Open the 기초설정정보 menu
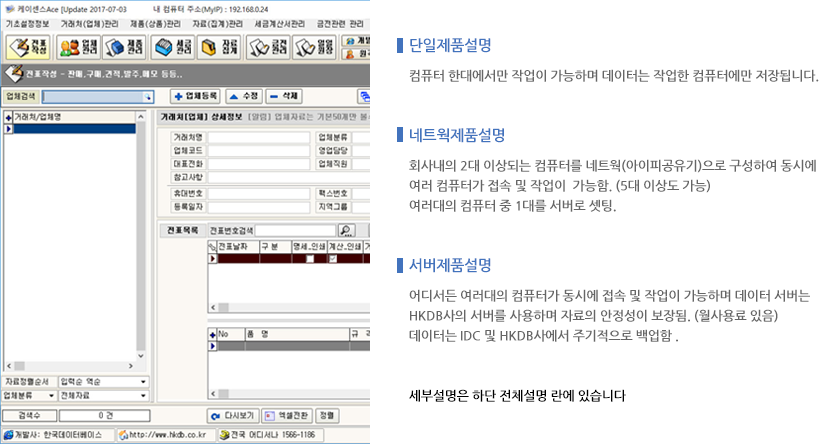 28,22
